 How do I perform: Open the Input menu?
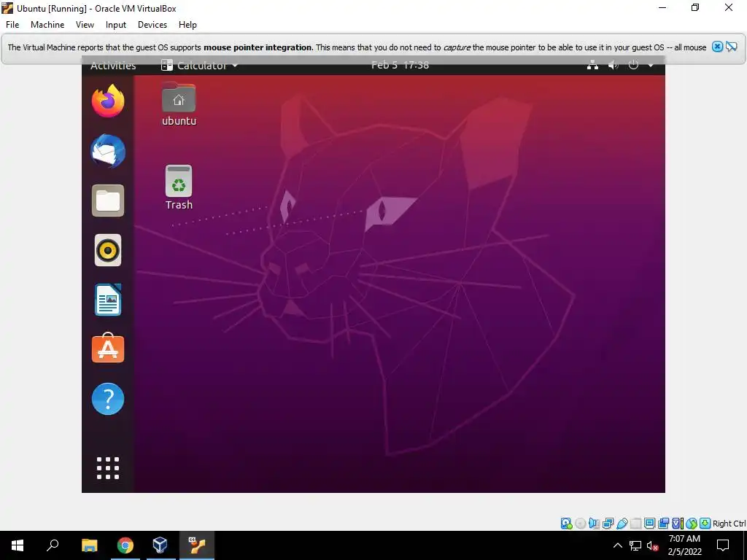116,25
